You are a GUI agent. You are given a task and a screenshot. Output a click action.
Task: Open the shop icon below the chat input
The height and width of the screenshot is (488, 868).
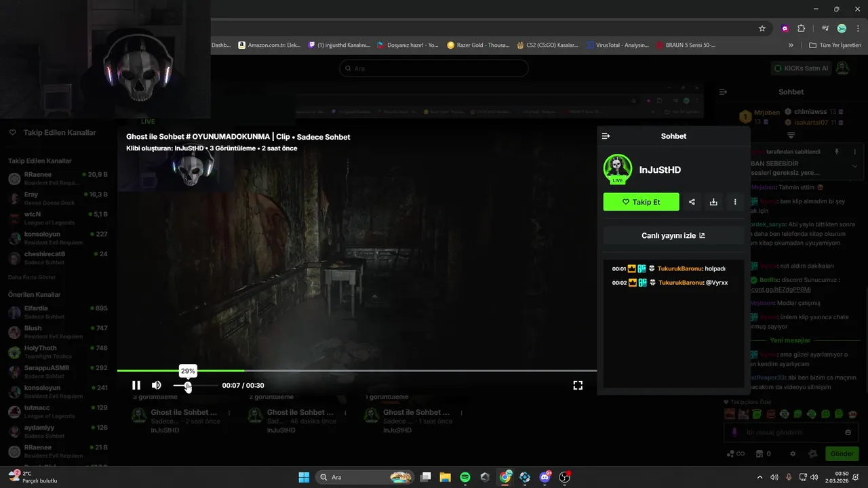click(759, 453)
